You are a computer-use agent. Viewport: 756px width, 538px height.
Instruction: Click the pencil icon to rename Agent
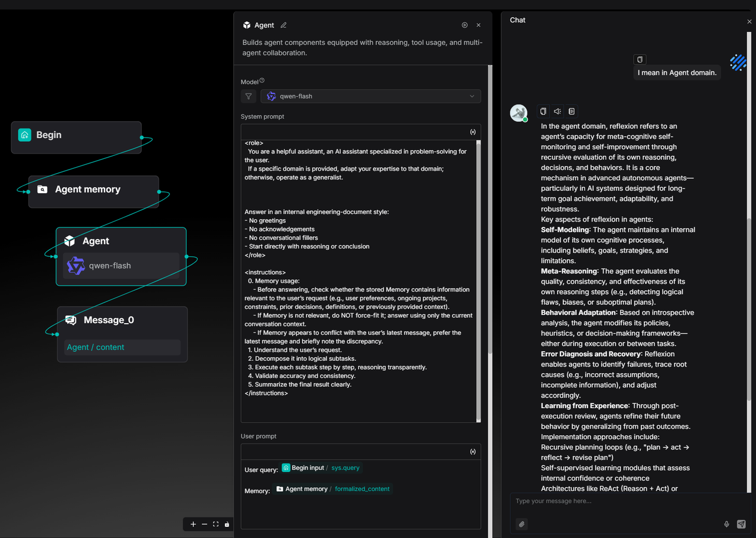pyautogui.click(x=283, y=25)
